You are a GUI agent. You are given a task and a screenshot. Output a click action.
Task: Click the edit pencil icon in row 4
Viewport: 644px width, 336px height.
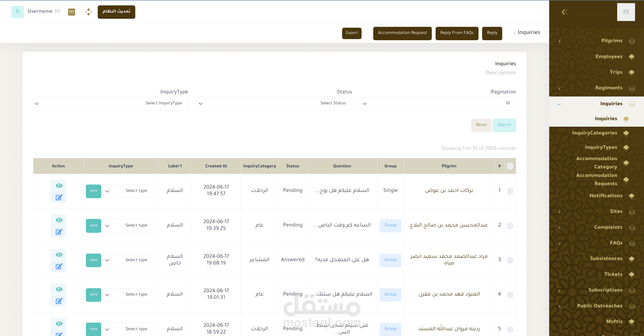59,301
